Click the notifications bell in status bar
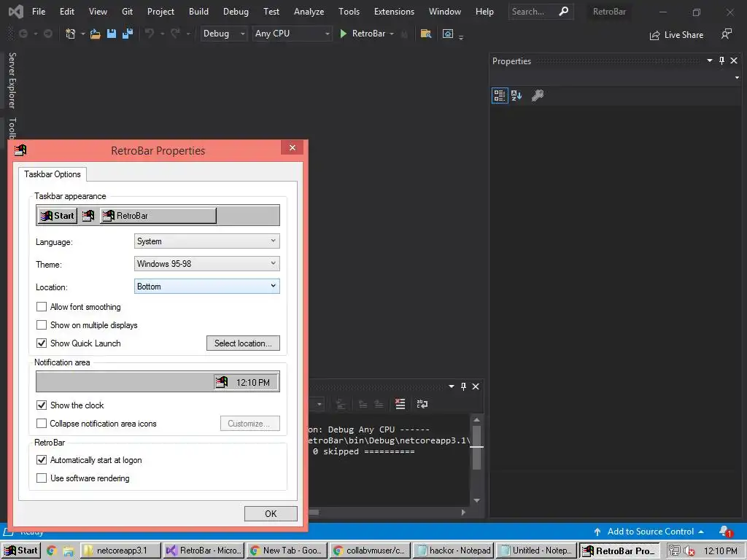 (725, 532)
